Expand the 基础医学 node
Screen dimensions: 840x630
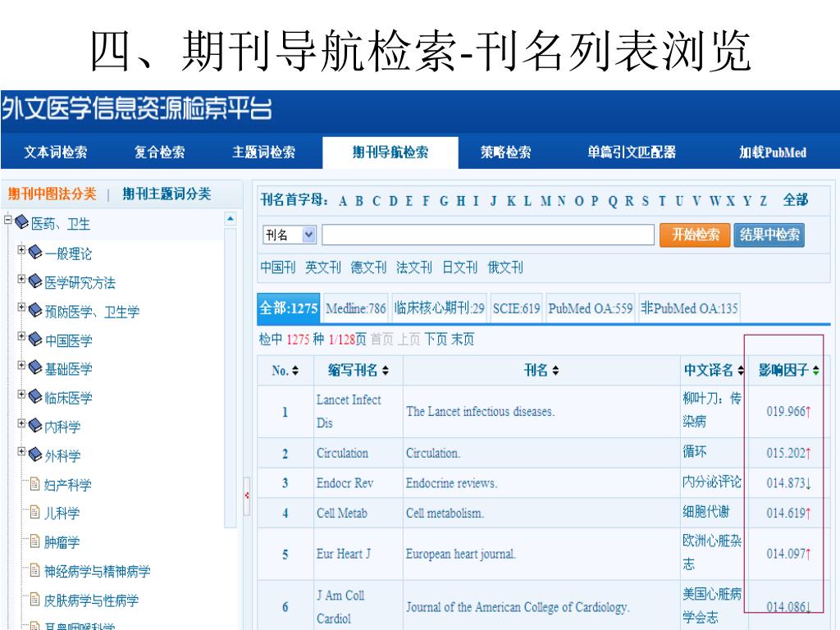pyautogui.click(x=21, y=365)
